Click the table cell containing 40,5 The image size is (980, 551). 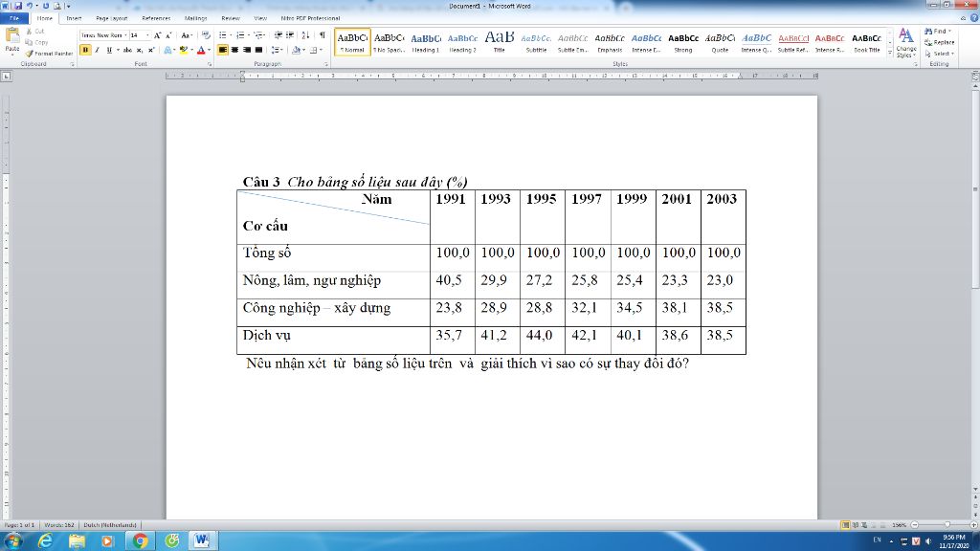pyautogui.click(x=453, y=285)
